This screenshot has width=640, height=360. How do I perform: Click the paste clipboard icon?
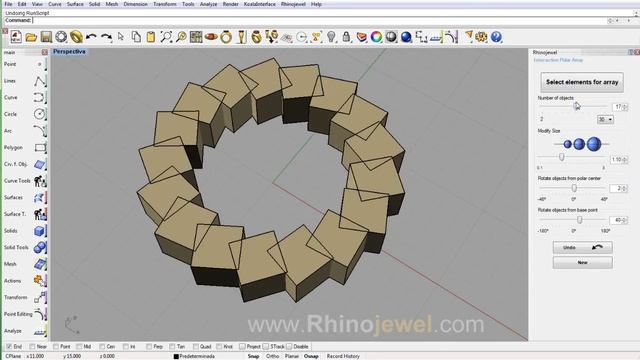[x=151, y=37]
